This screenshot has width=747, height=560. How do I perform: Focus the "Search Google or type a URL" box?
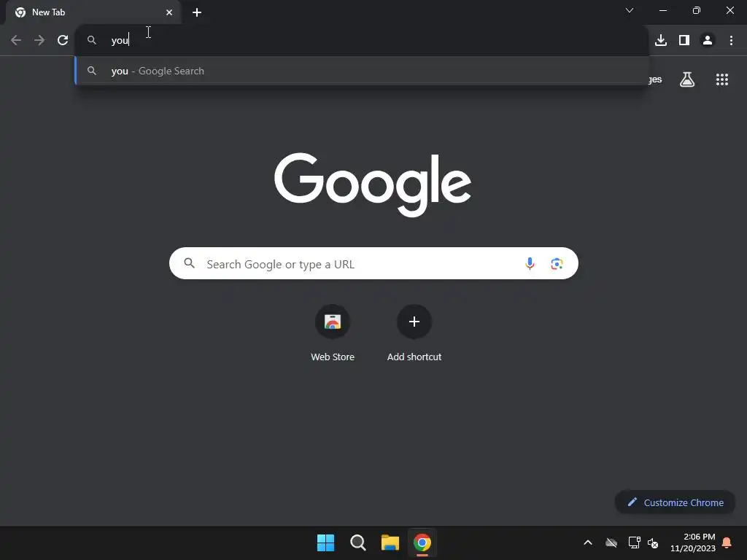point(373,263)
